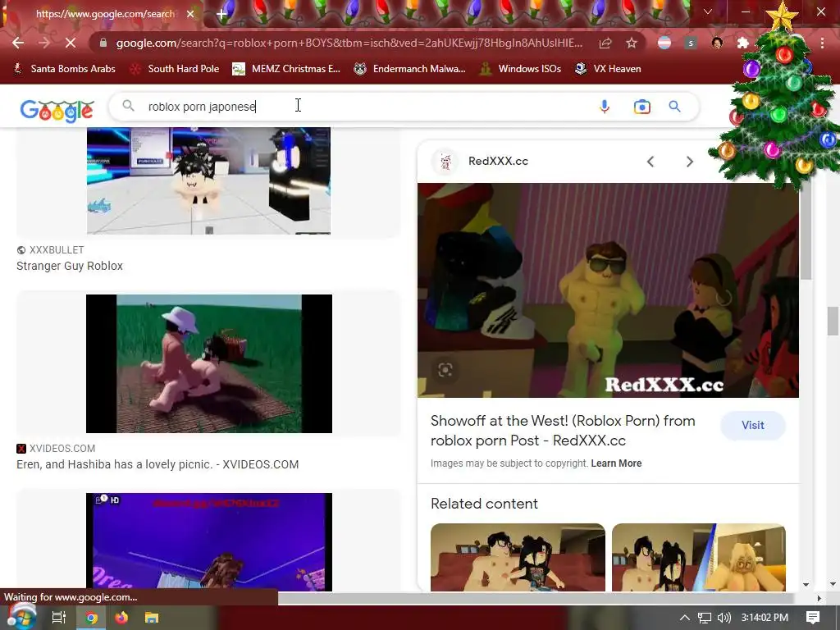Click the Related content heading
The height and width of the screenshot is (630, 840).
coord(484,504)
